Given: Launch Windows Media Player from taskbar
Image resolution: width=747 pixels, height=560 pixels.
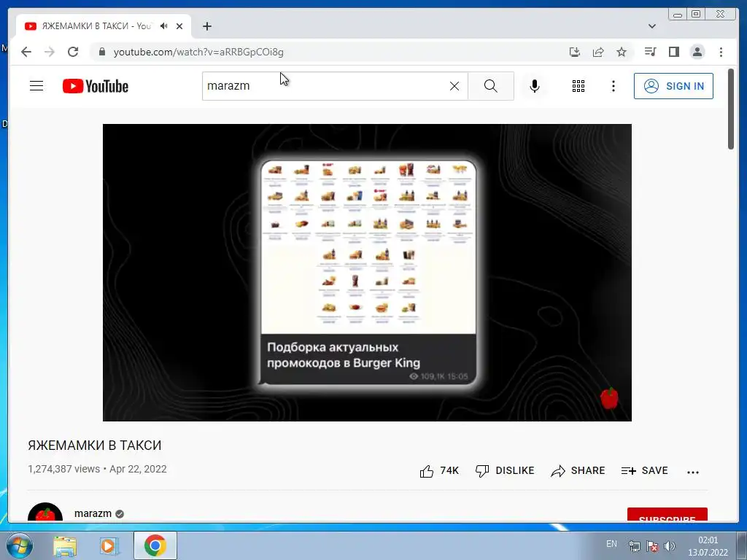Looking at the screenshot, I should 109,545.
